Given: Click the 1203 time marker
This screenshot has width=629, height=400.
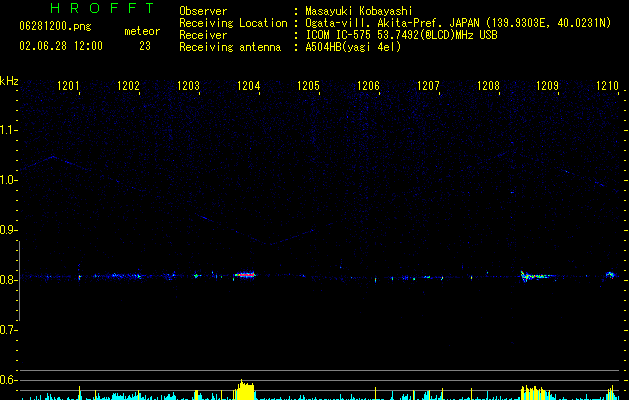Looking at the screenshot, I should coord(189,86).
